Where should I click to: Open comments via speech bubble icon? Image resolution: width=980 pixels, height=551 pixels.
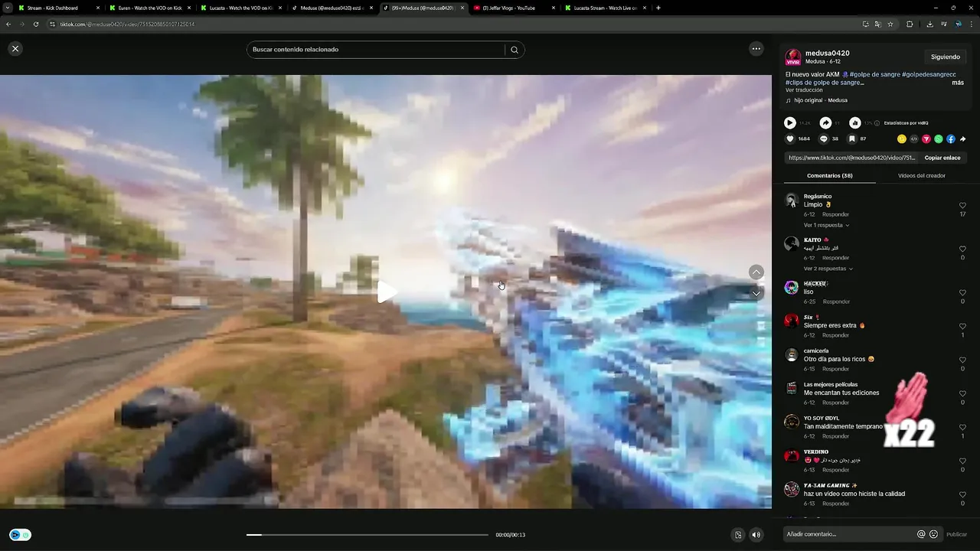824,139
